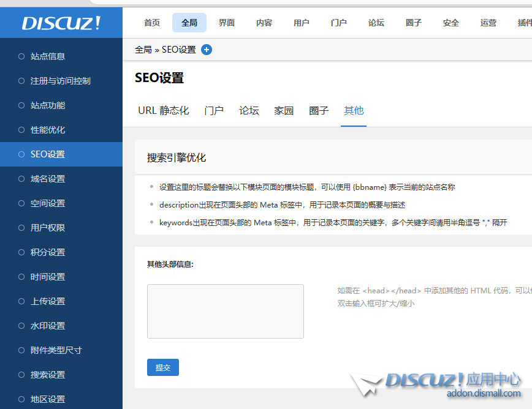Click the 提交 submit button

point(163,367)
